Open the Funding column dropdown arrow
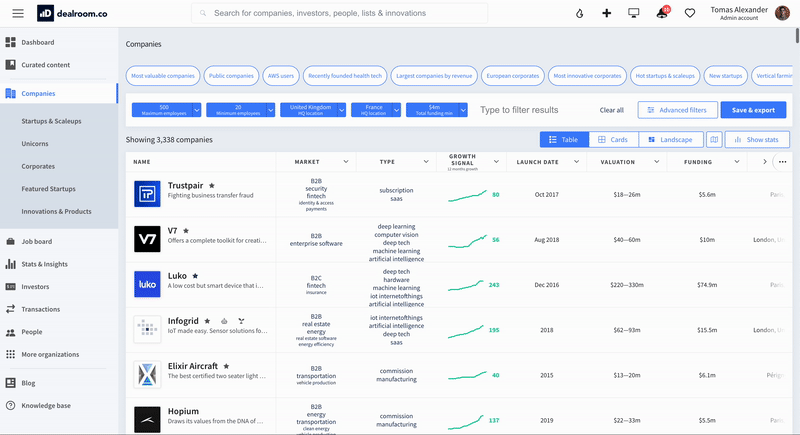This screenshot has height=435, width=800. click(x=737, y=162)
